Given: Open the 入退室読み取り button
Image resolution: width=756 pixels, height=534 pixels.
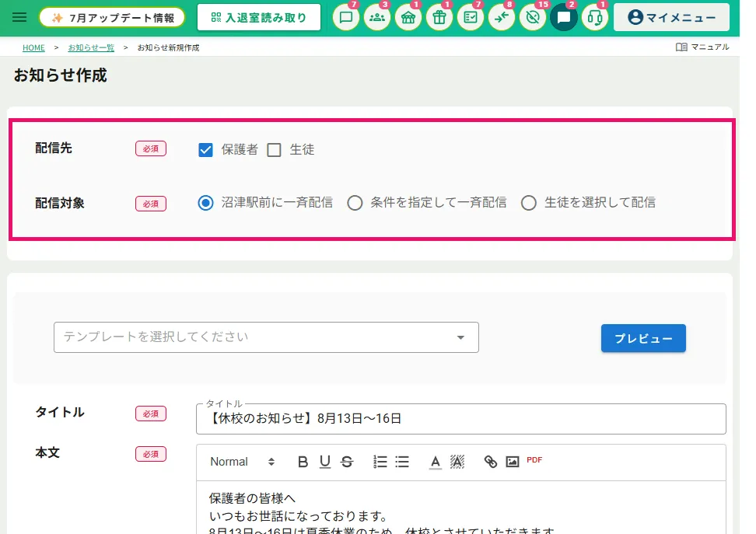Looking at the screenshot, I should 259,18.
